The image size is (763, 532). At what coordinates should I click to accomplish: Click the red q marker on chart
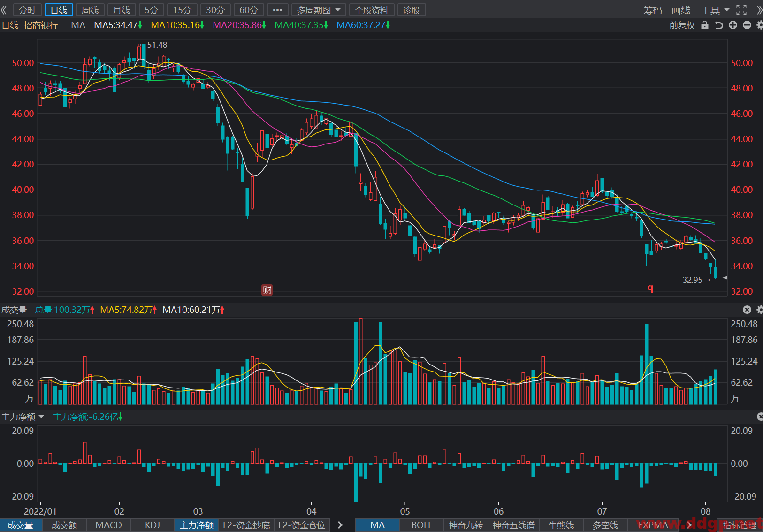650,288
